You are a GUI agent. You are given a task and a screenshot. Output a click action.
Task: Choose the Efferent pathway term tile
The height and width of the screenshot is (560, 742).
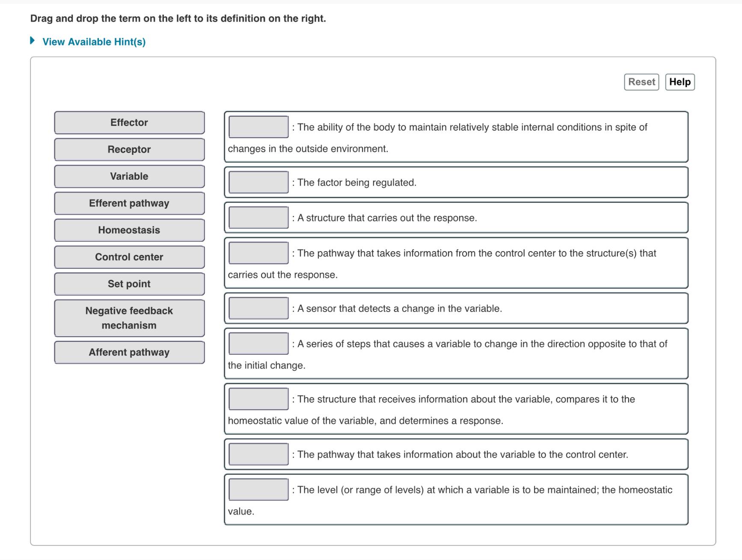pyautogui.click(x=129, y=204)
